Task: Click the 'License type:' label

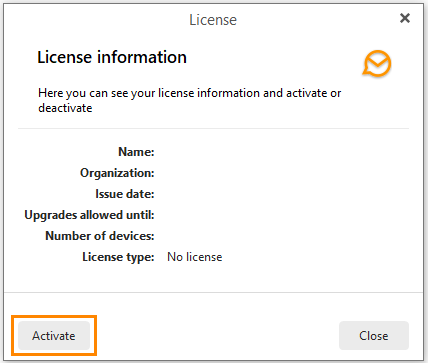Action: click(118, 257)
